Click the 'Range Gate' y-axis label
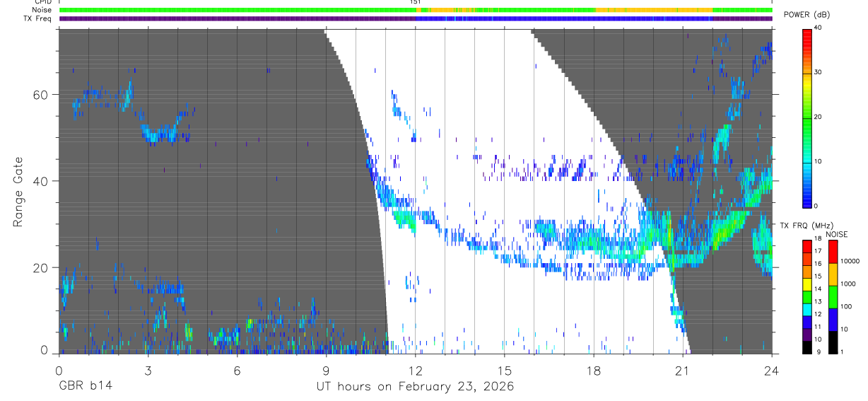Viewport: 868px width, 401px height. tap(18, 192)
